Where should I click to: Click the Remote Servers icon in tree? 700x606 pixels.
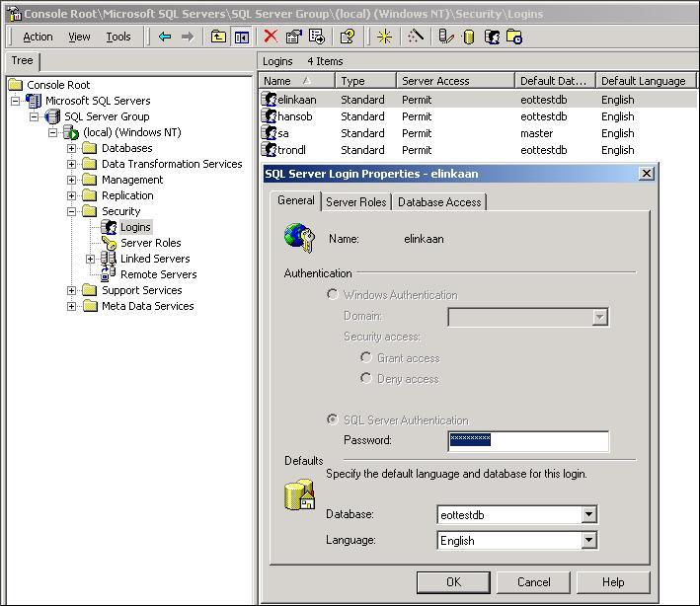109,274
